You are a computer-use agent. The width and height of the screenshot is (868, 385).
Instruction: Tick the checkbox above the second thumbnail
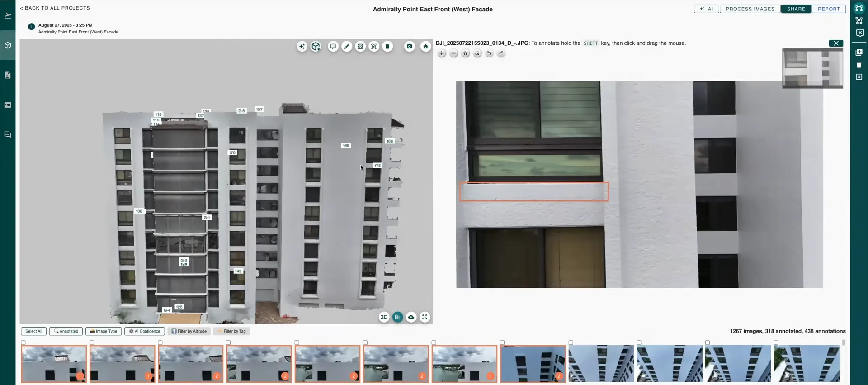pyautogui.click(x=92, y=342)
